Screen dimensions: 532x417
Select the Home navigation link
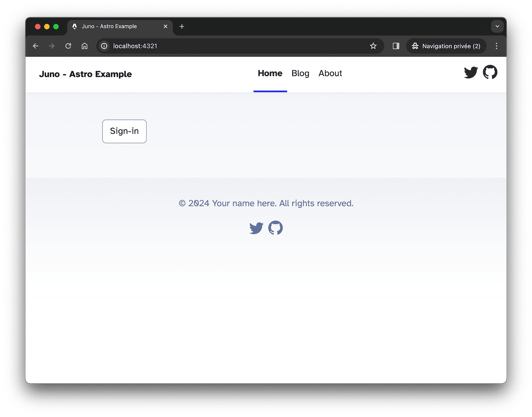(270, 73)
